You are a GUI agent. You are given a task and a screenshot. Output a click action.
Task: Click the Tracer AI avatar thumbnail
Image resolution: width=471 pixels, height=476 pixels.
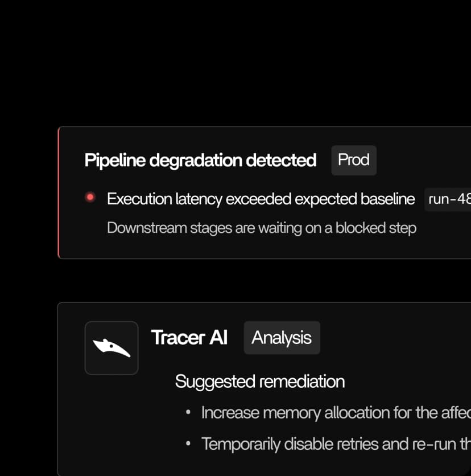click(111, 348)
